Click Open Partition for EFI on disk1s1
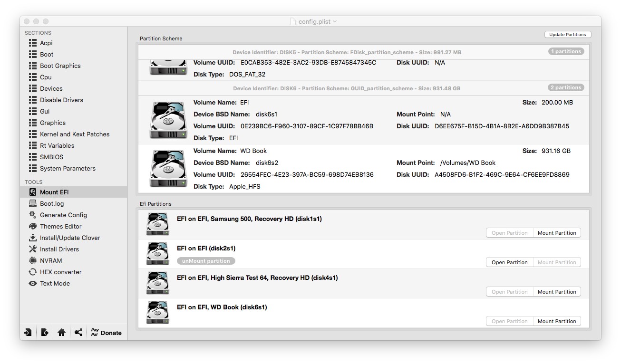 click(x=510, y=233)
